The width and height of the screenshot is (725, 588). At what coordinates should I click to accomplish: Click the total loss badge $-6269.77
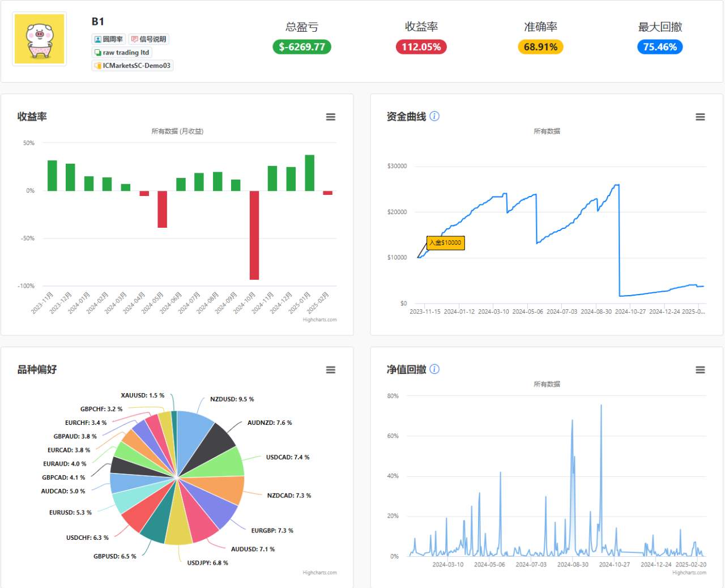302,47
